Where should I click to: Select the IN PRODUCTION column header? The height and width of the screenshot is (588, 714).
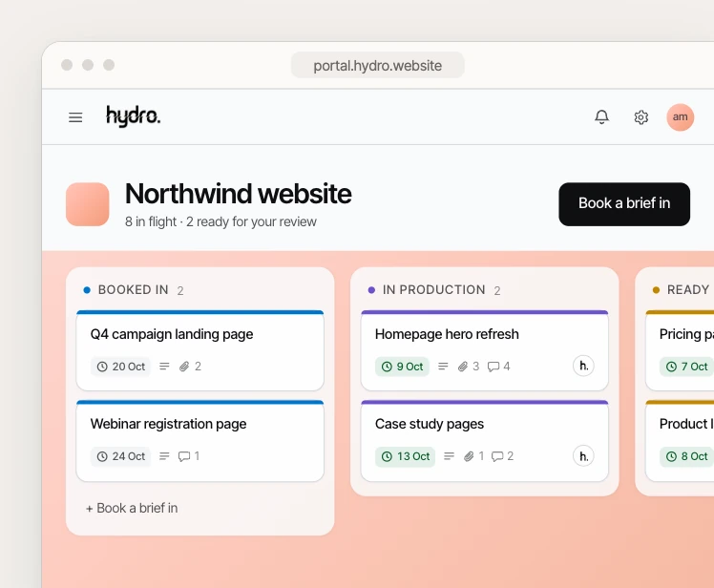point(434,289)
